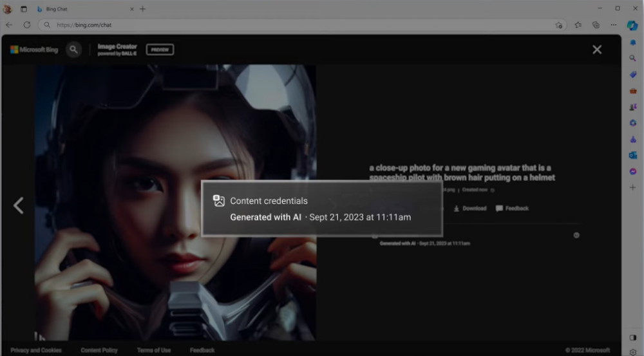Image resolution: width=644 pixels, height=356 pixels.
Task: Select the Bing Chat tab
Action: [x=86, y=8]
